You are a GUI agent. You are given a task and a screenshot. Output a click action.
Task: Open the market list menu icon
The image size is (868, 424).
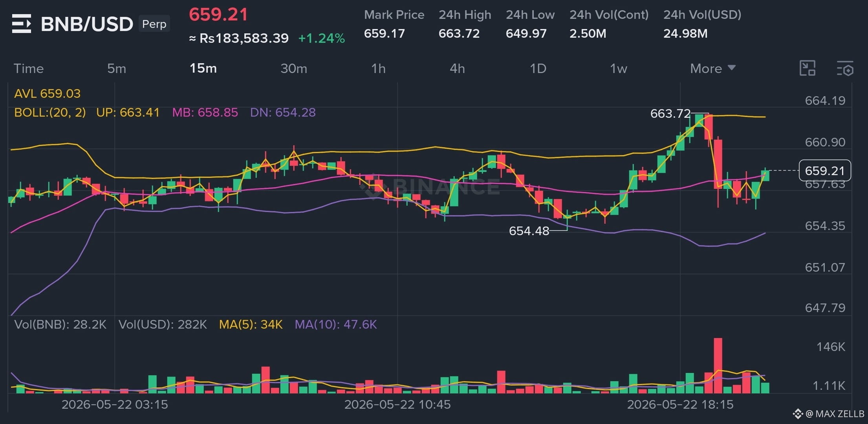(22, 24)
